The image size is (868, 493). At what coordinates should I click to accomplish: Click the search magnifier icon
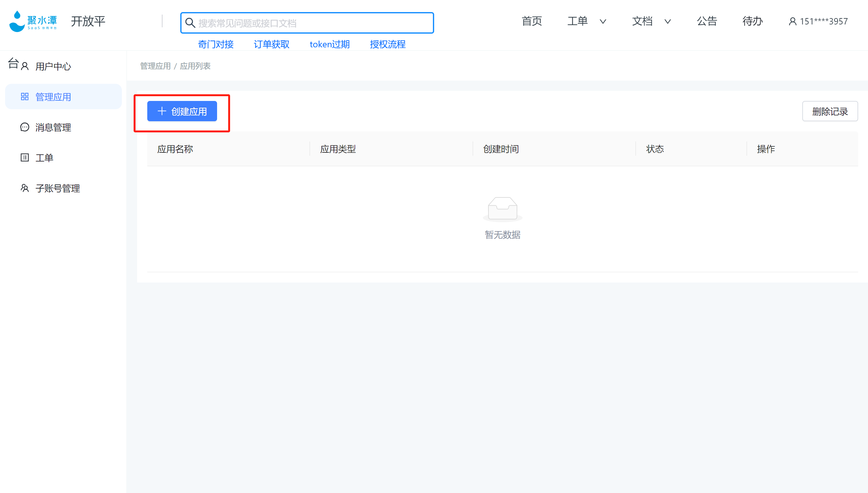pyautogui.click(x=190, y=23)
